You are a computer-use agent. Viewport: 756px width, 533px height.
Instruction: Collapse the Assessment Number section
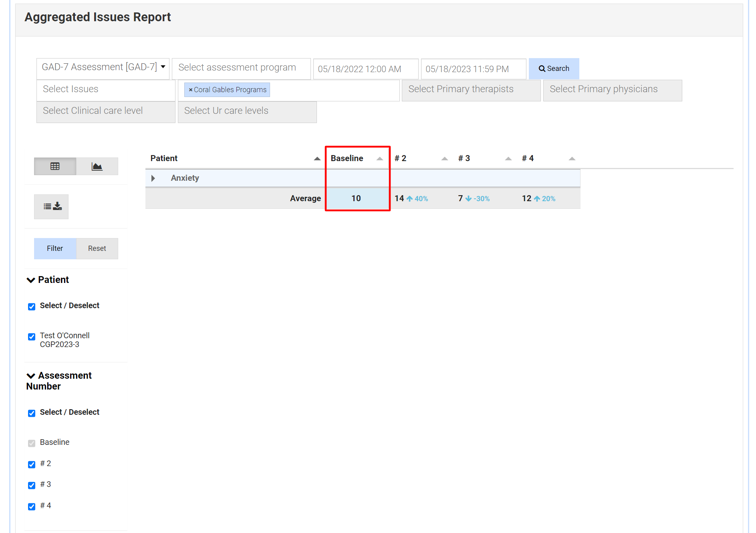point(31,376)
